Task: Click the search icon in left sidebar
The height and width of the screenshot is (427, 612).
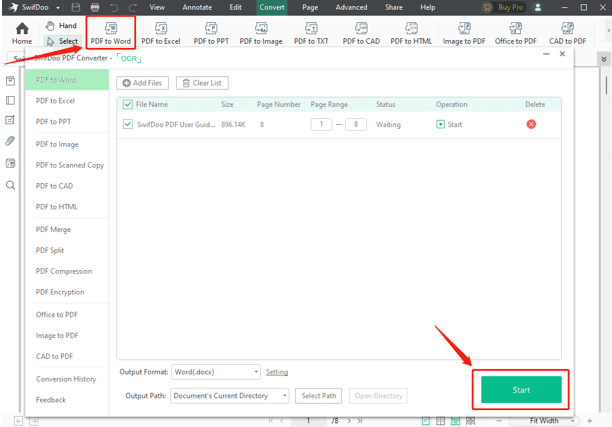Action: [x=11, y=186]
